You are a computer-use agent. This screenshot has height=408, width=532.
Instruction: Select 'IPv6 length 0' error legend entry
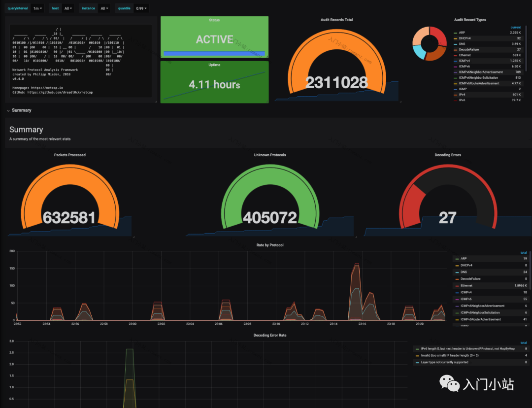[467, 348]
